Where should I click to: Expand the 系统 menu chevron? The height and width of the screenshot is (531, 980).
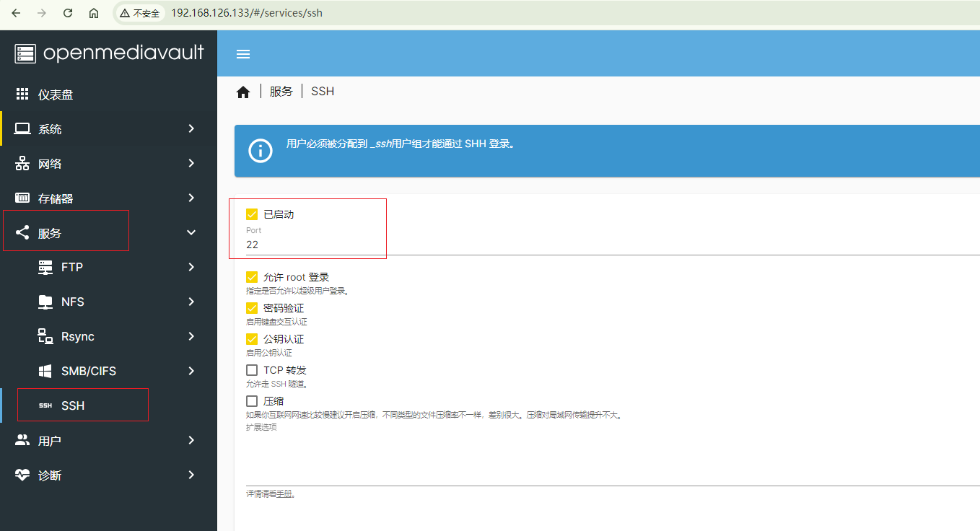(191, 128)
